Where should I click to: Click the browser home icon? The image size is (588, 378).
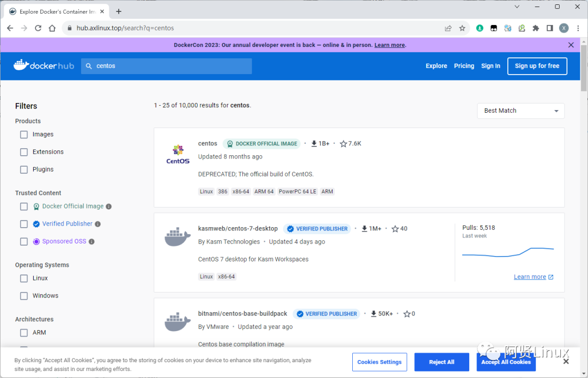coord(52,28)
